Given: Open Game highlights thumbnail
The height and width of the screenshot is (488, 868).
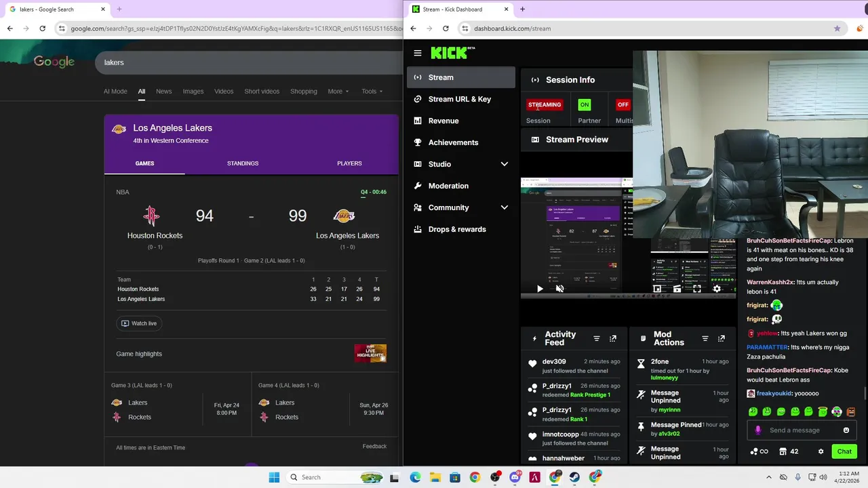Looking at the screenshot, I should 370,353.
